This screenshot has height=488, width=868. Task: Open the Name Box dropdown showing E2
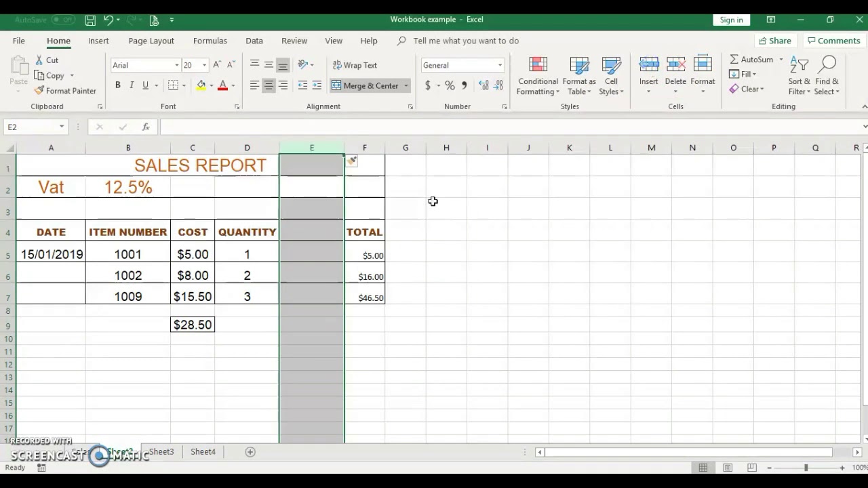[x=62, y=127]
